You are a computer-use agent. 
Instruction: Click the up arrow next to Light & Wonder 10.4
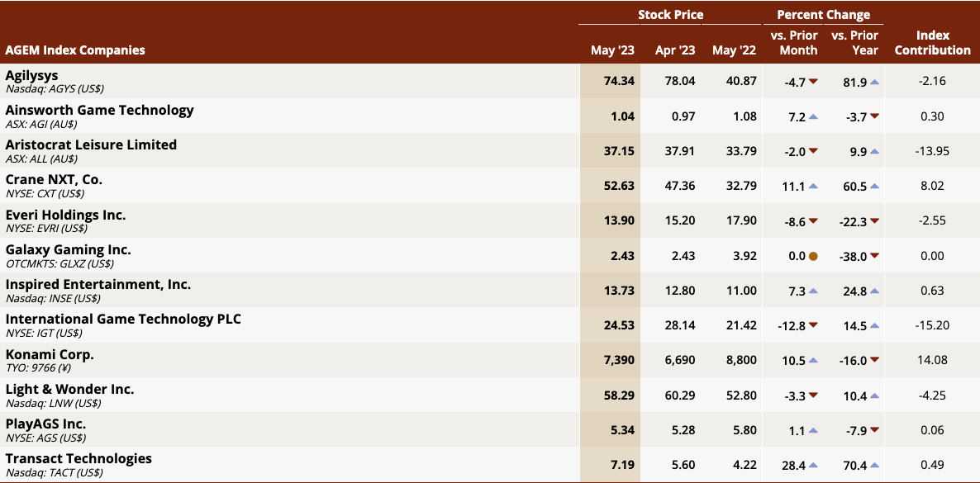(x=874, y=395)
